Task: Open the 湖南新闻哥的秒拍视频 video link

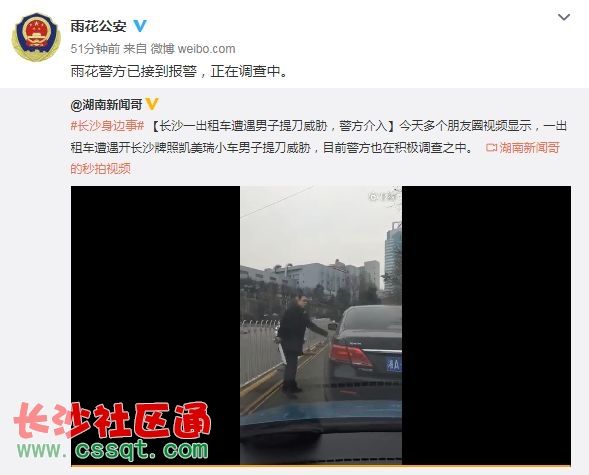Action: point(316,158)
